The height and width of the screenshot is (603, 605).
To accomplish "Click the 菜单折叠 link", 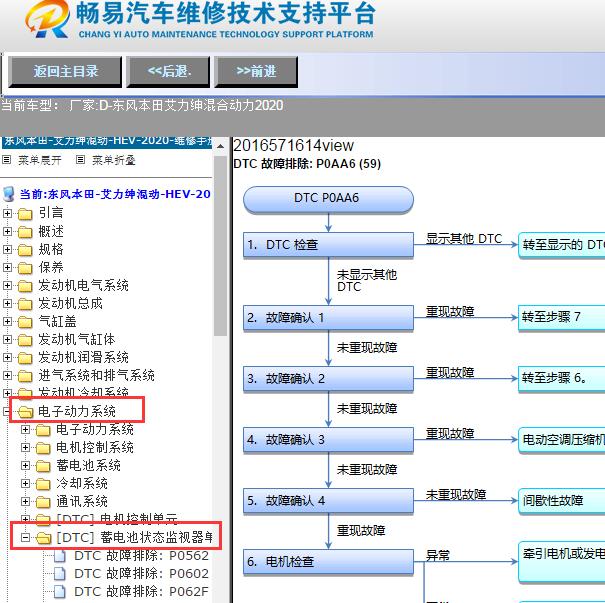I will (x=114, y=160).
